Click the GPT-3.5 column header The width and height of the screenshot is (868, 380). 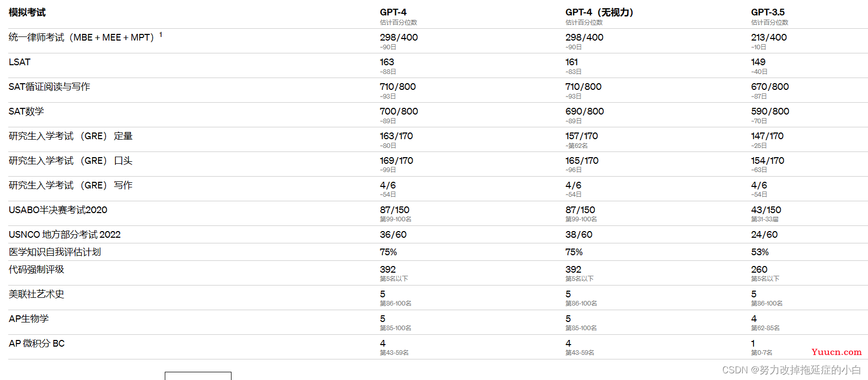click(767, 12)
